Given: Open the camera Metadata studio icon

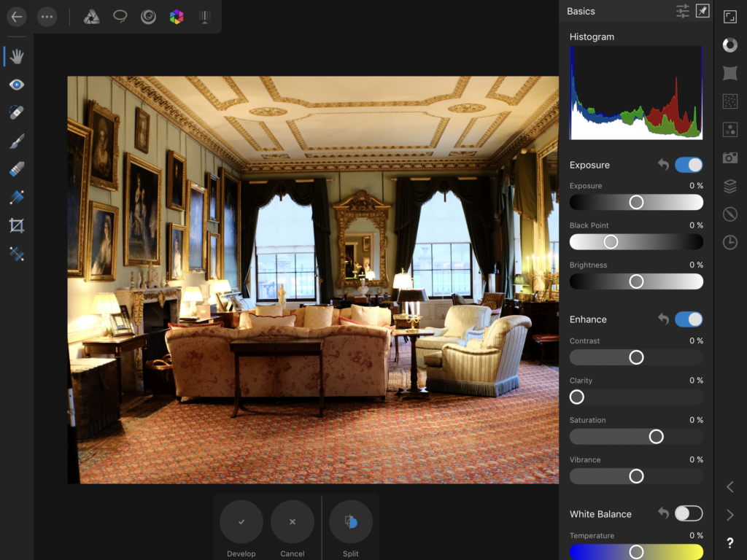Looking at the screenshot, I should coord(729,157).
